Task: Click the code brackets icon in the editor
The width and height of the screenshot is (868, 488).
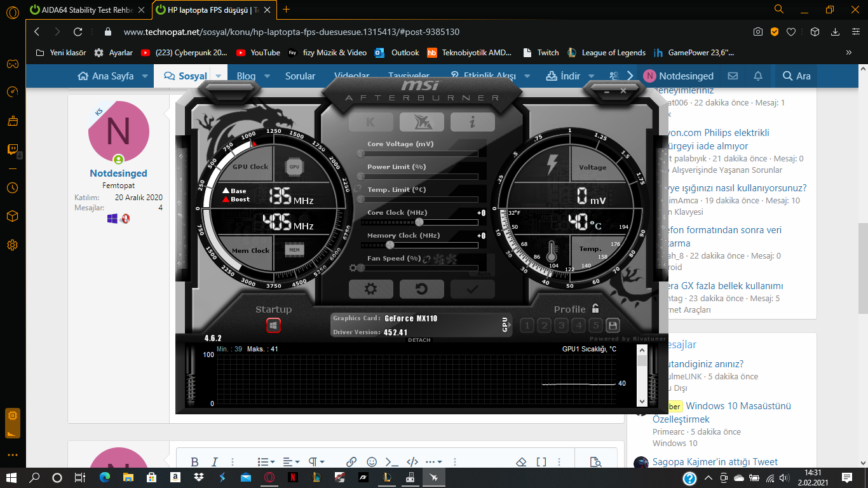Action: pyautogui.click(x=412, y=462)
